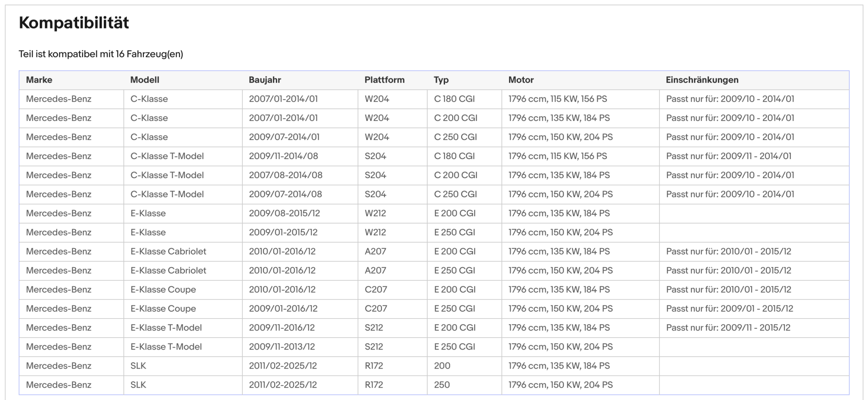Click A207 platform in E 250 CGI row
Screen dimensions: 868x400
376,271
